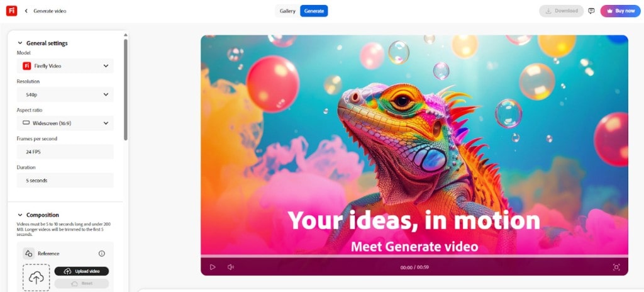This screenshot has height=292, width=644.
Task: Select the Generate tab
Action: coord(314,11)
